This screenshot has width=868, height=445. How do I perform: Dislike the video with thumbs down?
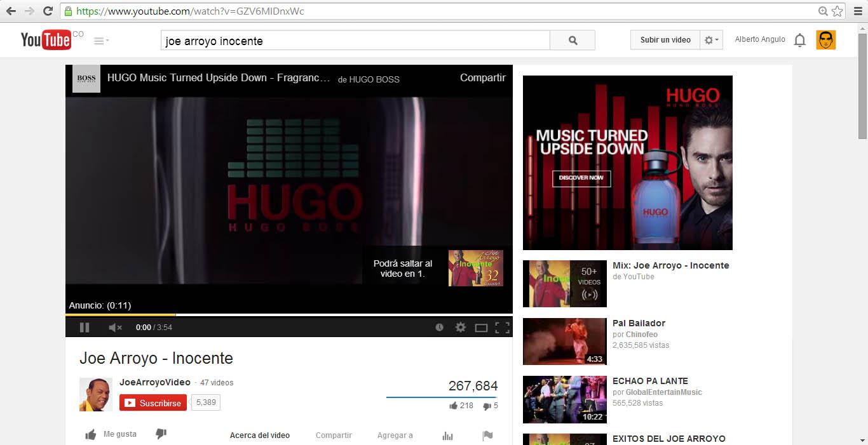coord(161,434)
